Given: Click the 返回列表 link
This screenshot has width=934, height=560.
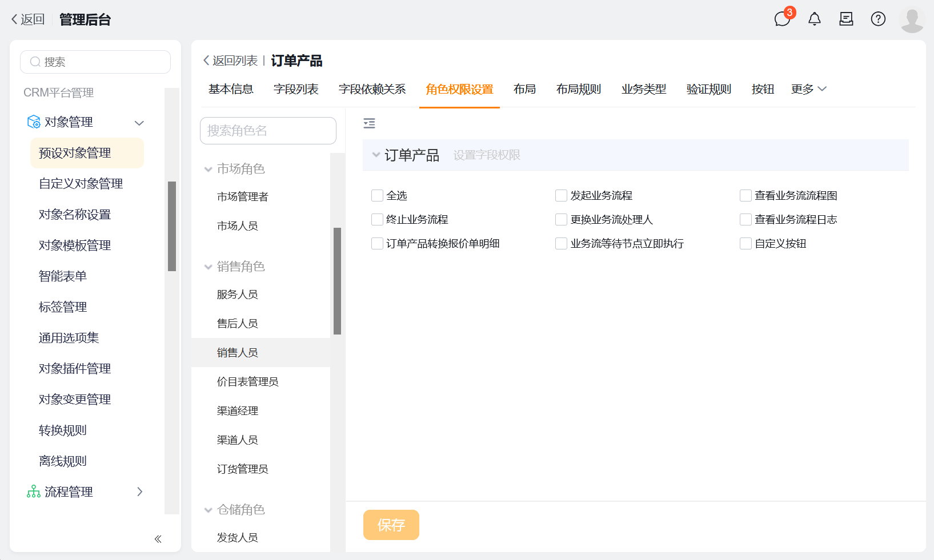Looking at the screenshot, I should [230, 61].
